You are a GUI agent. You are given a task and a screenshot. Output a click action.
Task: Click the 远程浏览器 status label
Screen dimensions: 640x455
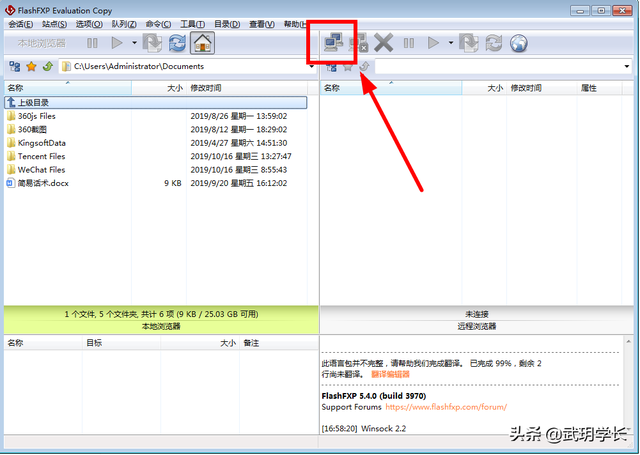(x=476, y=326)
